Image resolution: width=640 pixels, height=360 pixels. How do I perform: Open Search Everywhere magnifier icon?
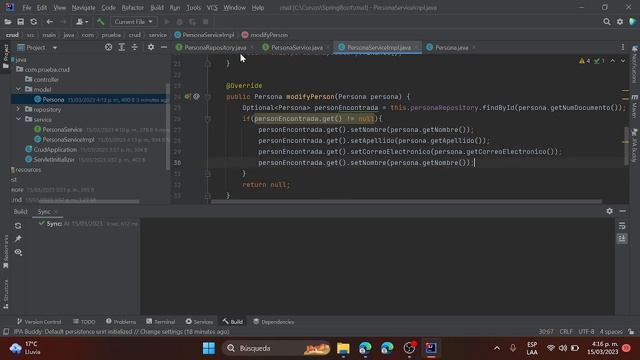[x=607, y=22]
